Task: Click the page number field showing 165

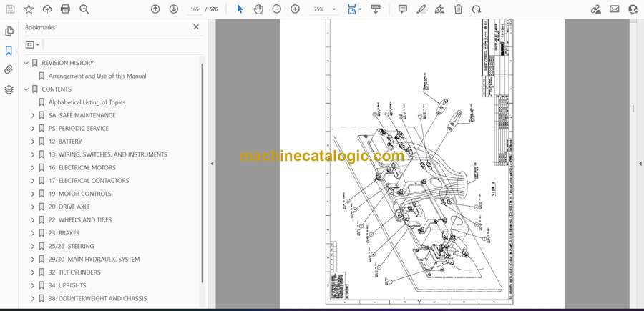Action: pyautogui.click(x=195, y=9)
